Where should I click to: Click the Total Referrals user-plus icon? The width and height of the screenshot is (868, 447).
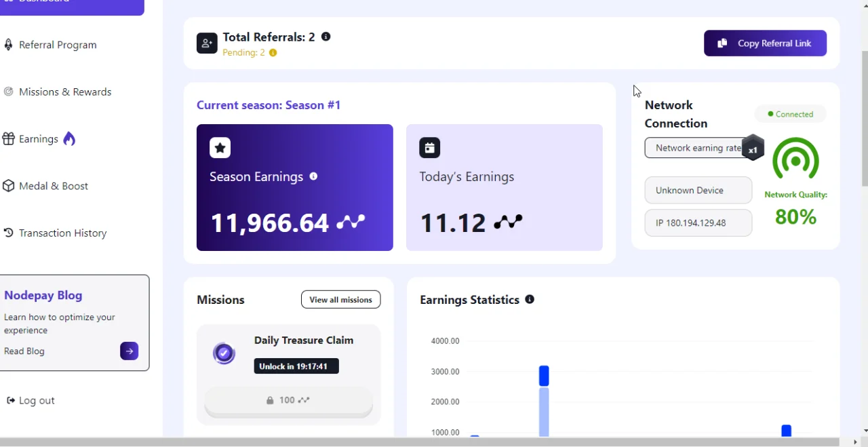click(x=207, y=43)
